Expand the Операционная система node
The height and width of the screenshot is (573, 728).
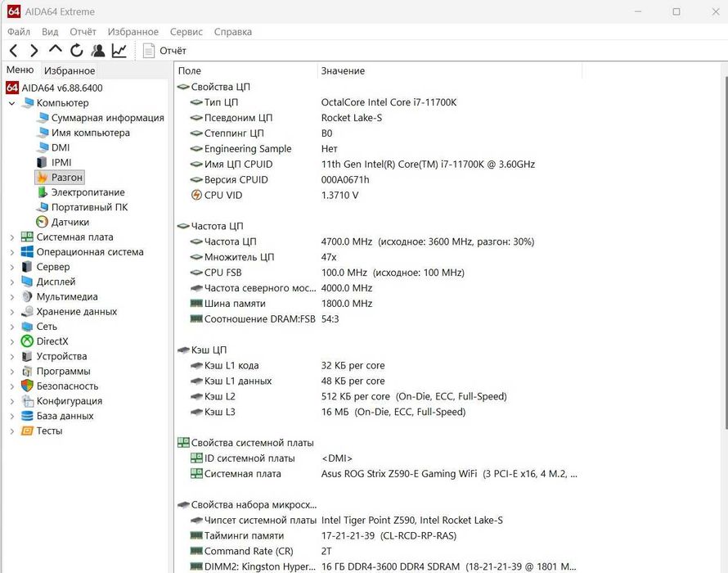pyautogui.click(x=12, y=252)
